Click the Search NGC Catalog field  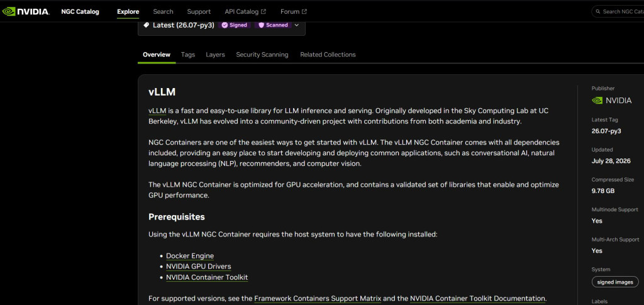pyautogui.click(x=619, y=11)
